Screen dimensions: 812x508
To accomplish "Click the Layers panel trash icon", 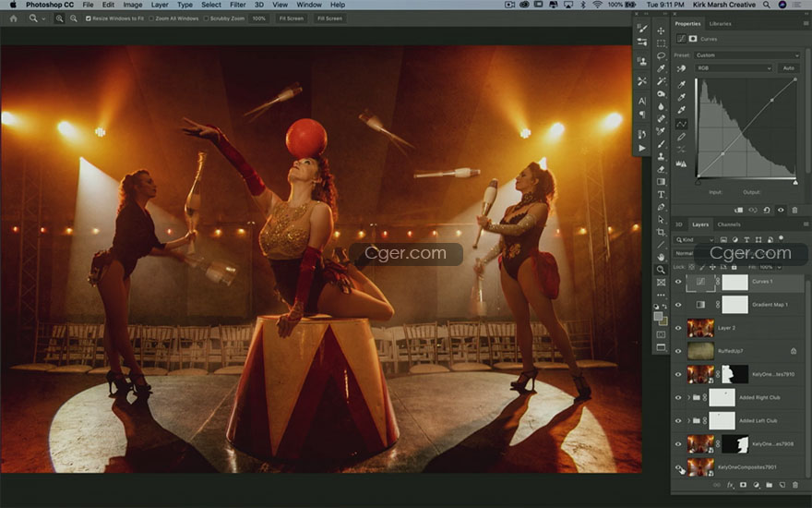I will 795,485.
